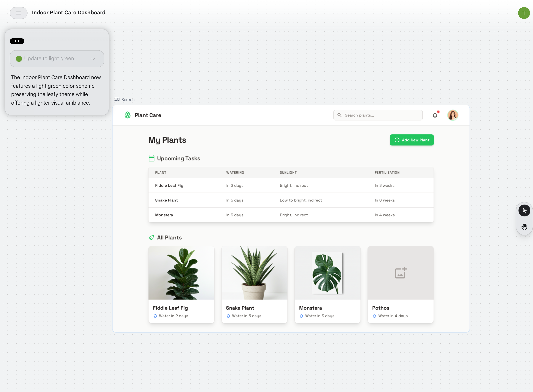Click the Pothos add image placeholder icon
This screenshot has height=392, width=533.
pos(400,273)
